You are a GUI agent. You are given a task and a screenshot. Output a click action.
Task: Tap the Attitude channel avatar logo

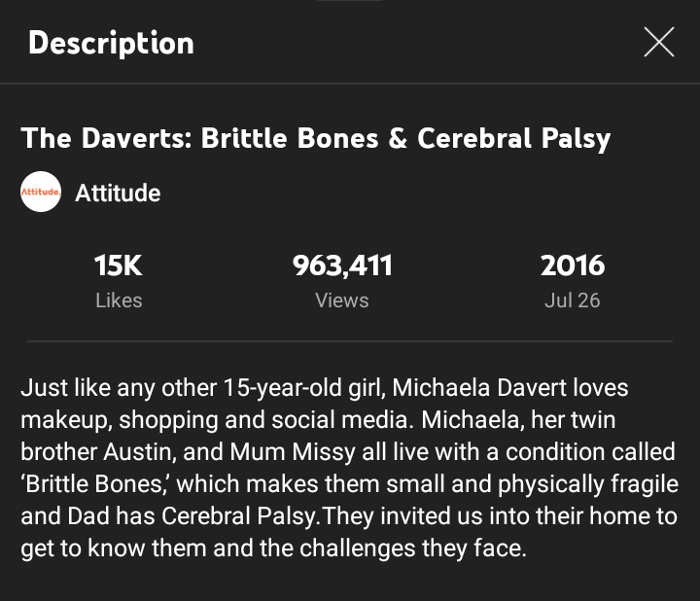pyautogui.click(x=41, y=193)
